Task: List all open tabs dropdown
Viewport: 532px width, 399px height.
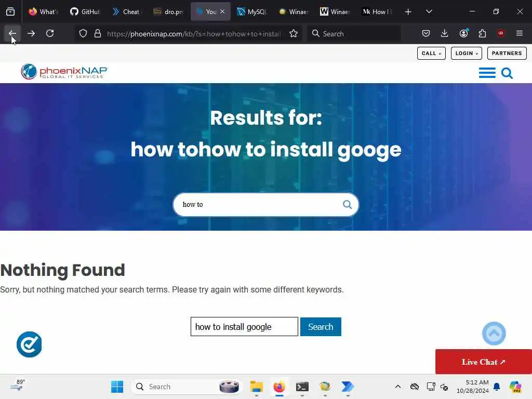Action: point(429,11)
